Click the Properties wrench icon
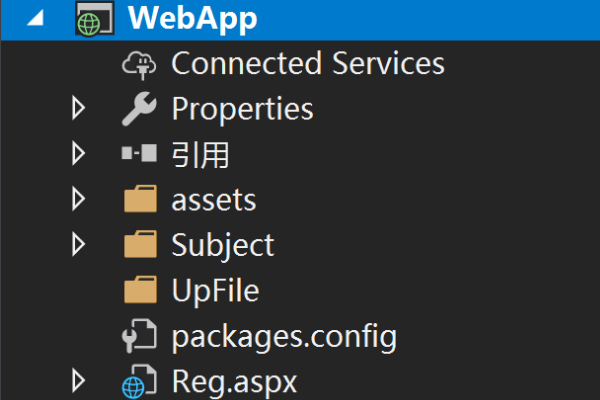Image resolution: width=600 pixels, height=400 pixels. point(140,108)
